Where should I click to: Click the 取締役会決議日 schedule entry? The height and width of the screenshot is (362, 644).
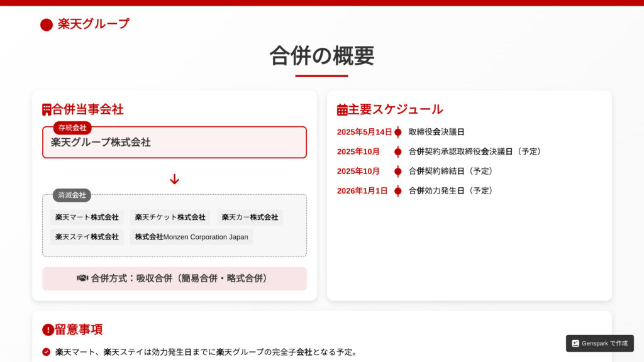coord(436,132)
